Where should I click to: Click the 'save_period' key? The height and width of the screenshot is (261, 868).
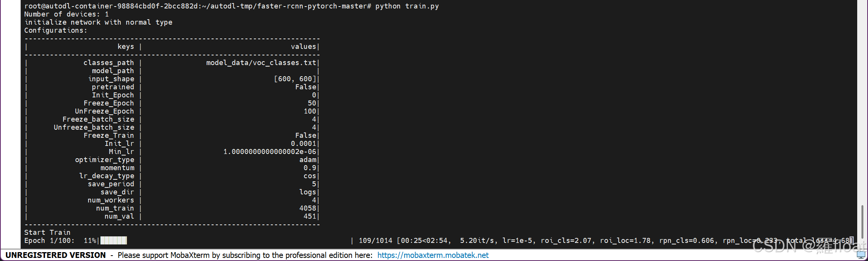pos(111,184)
